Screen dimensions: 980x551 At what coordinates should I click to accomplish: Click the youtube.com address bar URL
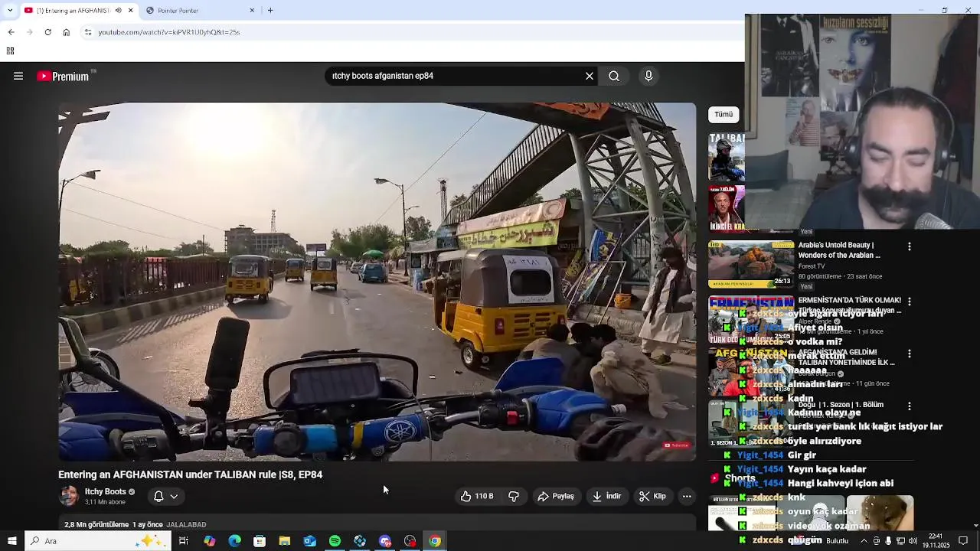tap(169, 32)
